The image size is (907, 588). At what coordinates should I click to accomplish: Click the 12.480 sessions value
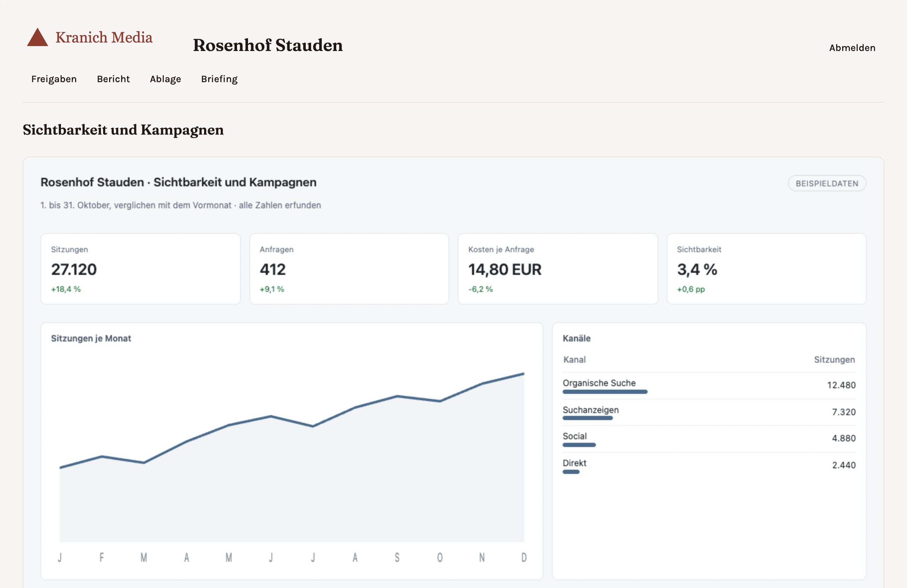click(841, 385)
